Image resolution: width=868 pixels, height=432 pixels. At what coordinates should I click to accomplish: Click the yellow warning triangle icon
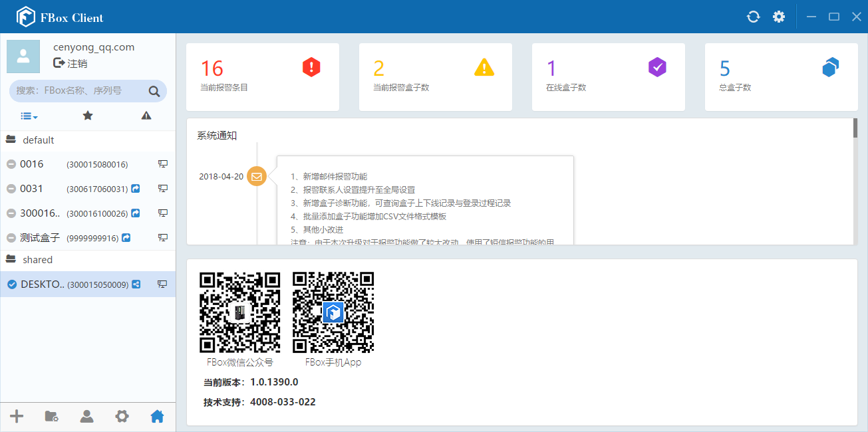pyautogui.click(x=484, y=67)
